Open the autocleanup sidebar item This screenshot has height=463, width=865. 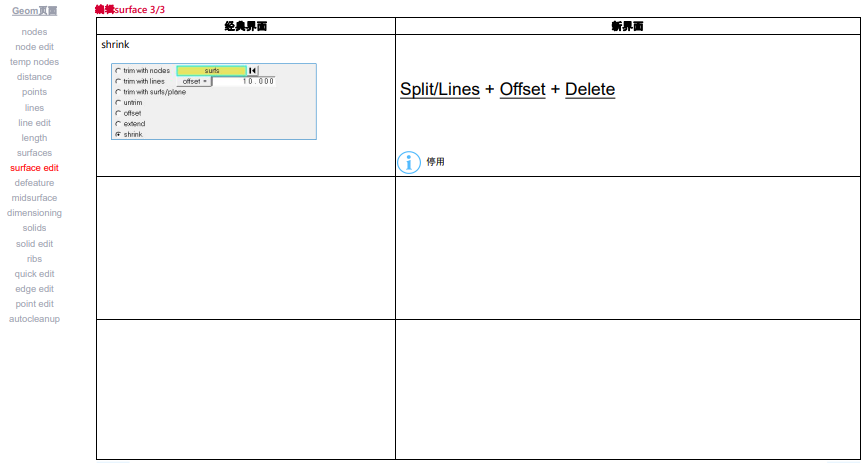(34, 319)
